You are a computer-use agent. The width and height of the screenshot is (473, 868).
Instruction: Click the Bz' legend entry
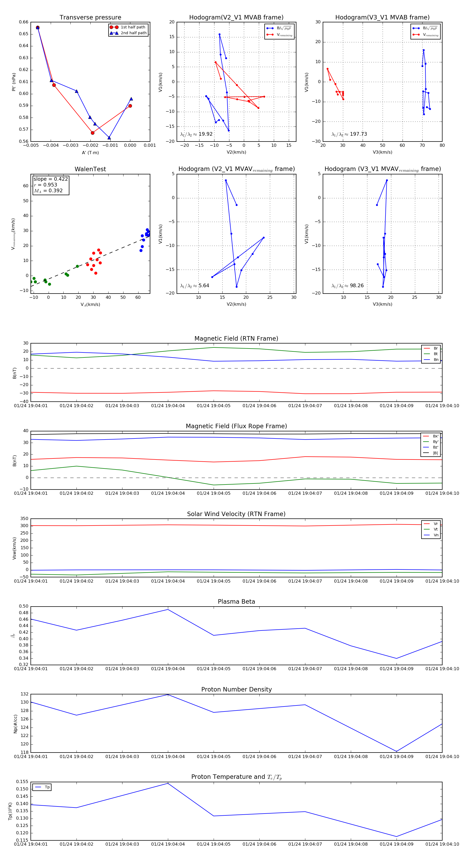[x=431, y=447]
